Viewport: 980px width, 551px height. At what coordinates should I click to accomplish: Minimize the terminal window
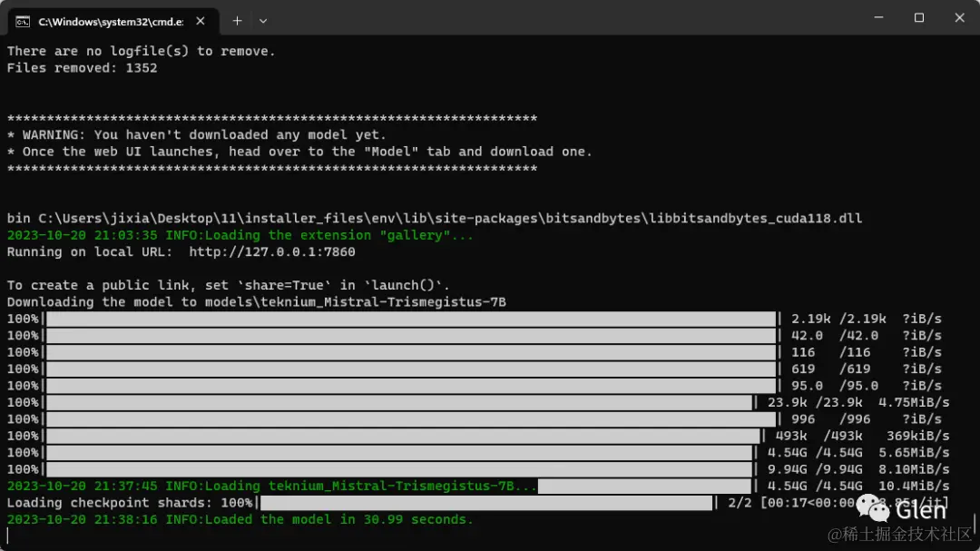tap(878, 17)
